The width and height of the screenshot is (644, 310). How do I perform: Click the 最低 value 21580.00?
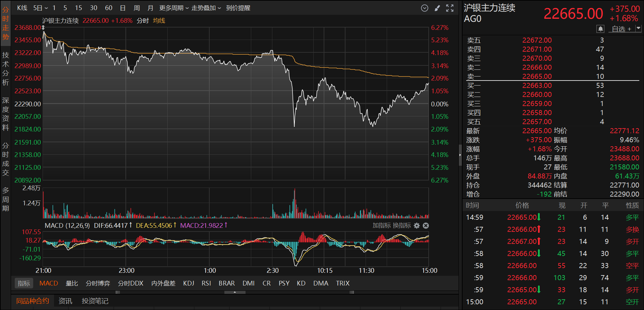pyautogui.click(x=625, y=167)
